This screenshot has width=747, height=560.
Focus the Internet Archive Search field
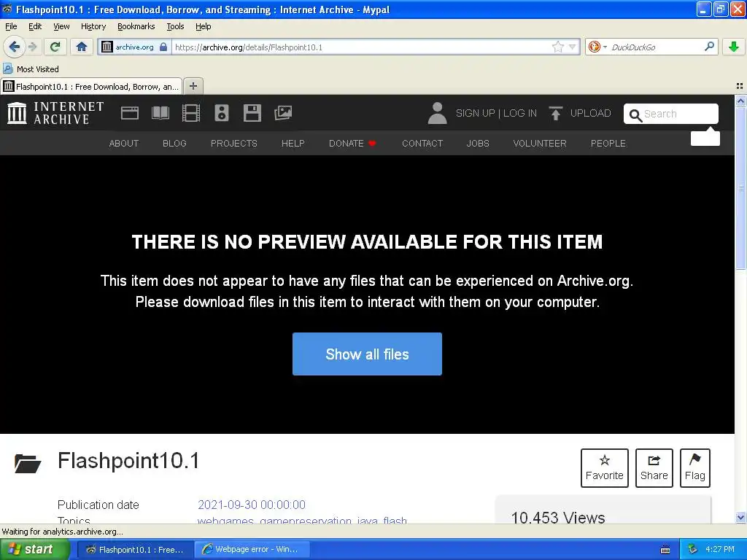coord(671,114)
